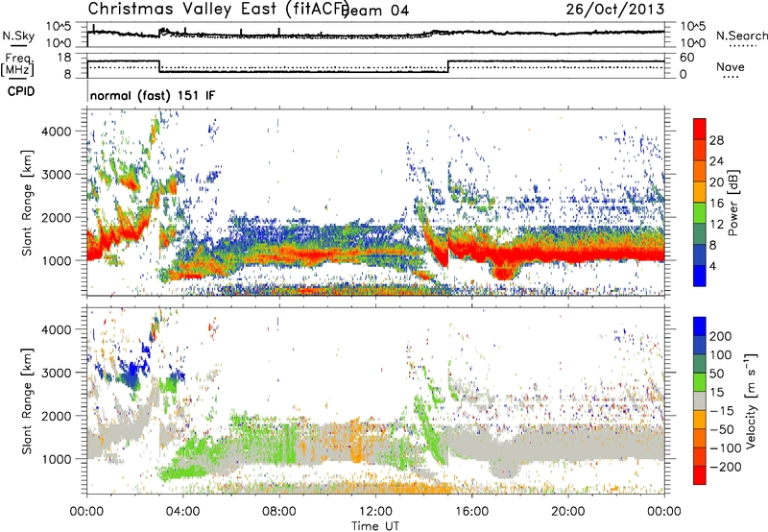Click the gray segment of Velocity colorbar
768x532 pixels.
pyautogui.click(x=700, y=400)
